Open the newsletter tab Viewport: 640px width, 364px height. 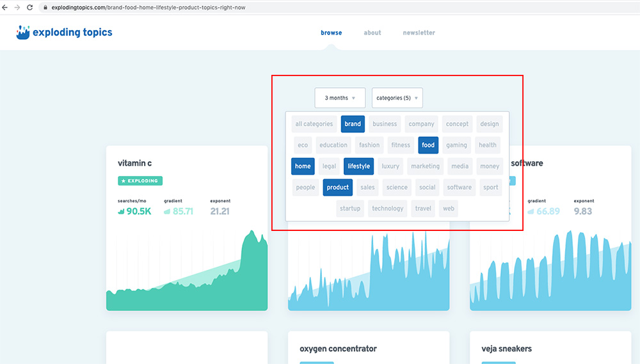(x=419, y=33)
